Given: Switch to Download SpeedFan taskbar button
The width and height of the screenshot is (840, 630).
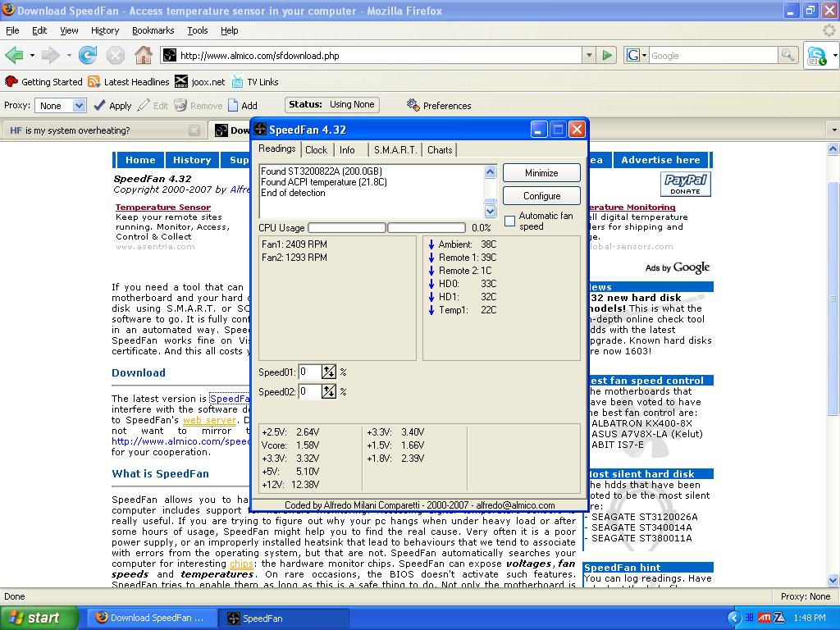Looking at the screenshot, I should pyautogui.click(x=153, y=619).
